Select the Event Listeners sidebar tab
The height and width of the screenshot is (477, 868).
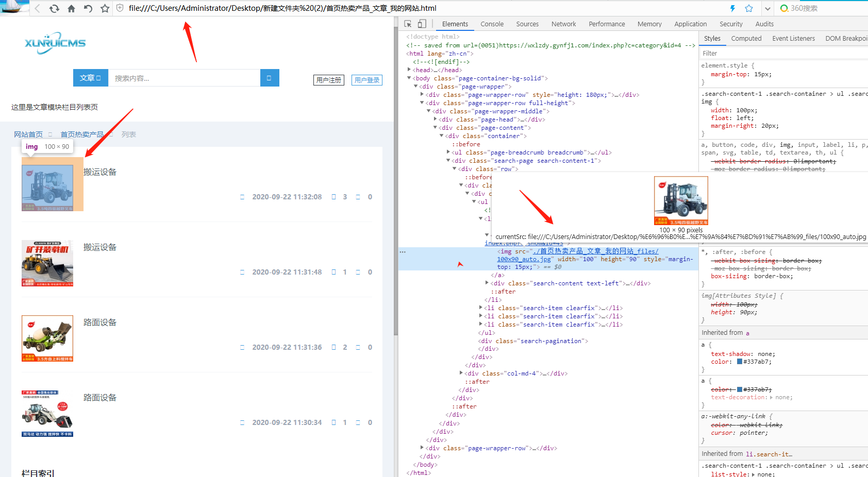793,38
